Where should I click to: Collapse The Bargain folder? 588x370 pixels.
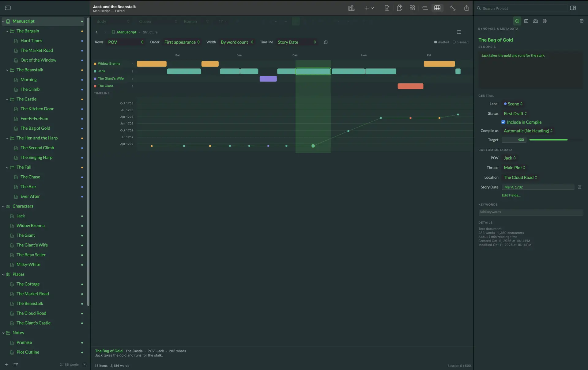(7, 31)
